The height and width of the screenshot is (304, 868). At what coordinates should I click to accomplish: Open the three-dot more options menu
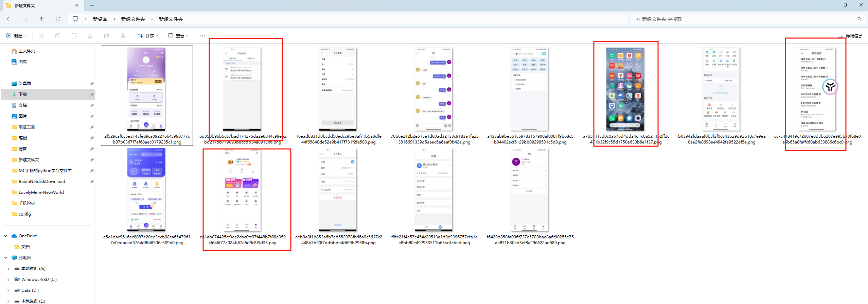tap(202, 36)
